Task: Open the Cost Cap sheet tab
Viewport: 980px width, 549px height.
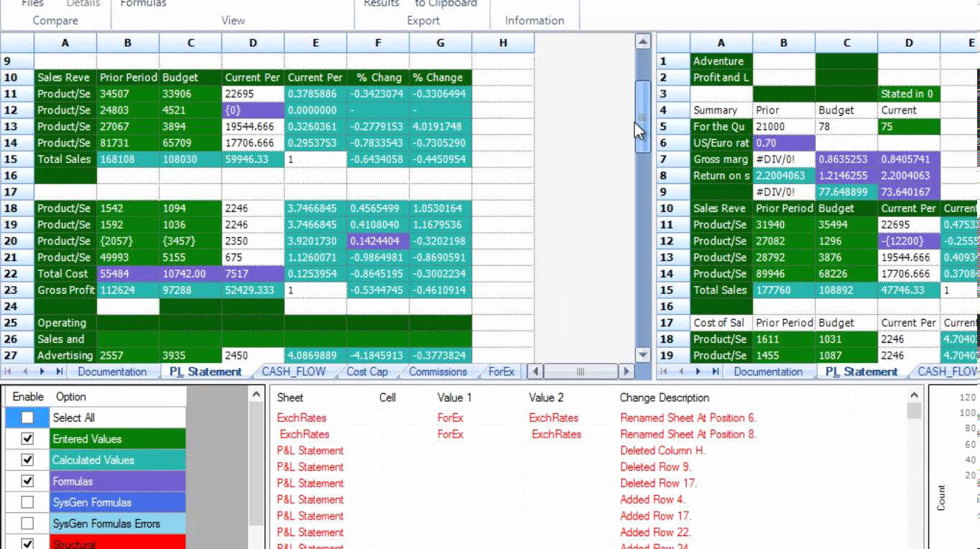Action: [367, 372]
